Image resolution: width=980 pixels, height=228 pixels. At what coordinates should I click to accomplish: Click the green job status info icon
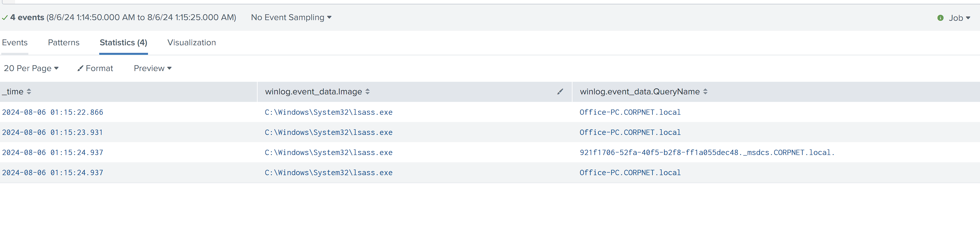(940, 18)
